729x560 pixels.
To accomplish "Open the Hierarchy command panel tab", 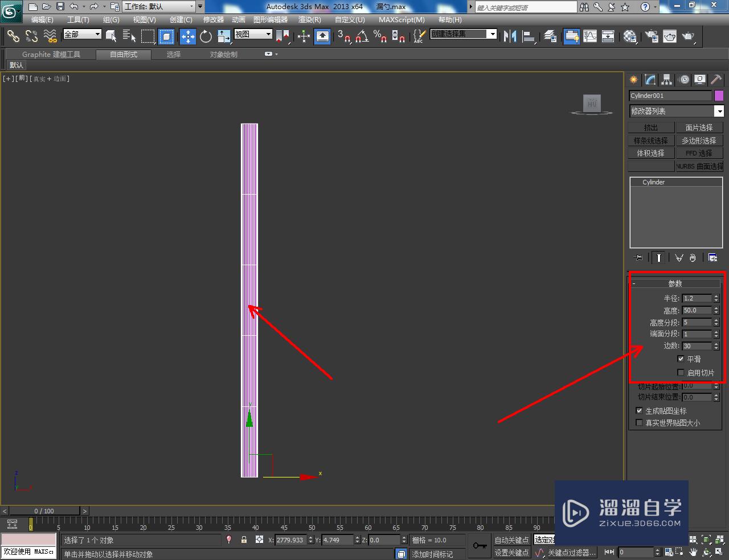I will [x=666, y=80].
